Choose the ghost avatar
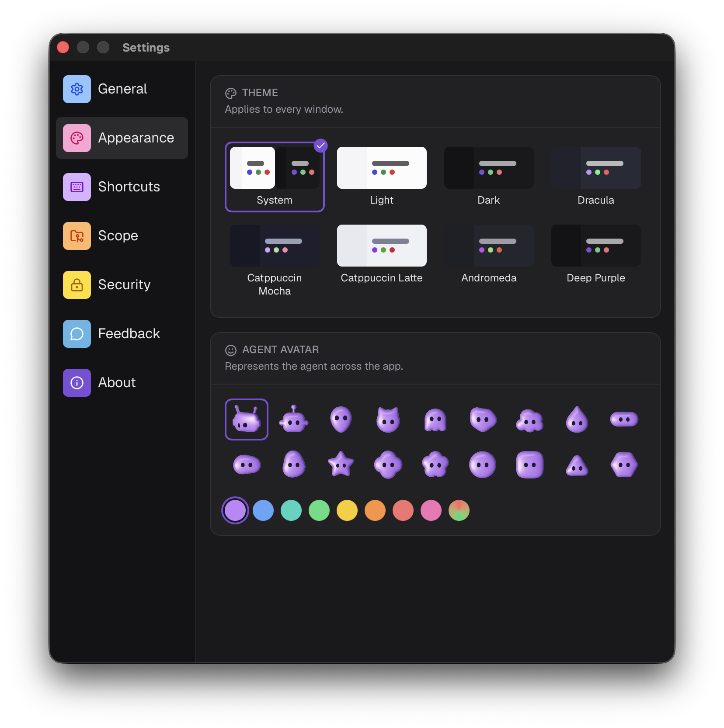 [435, 419]
